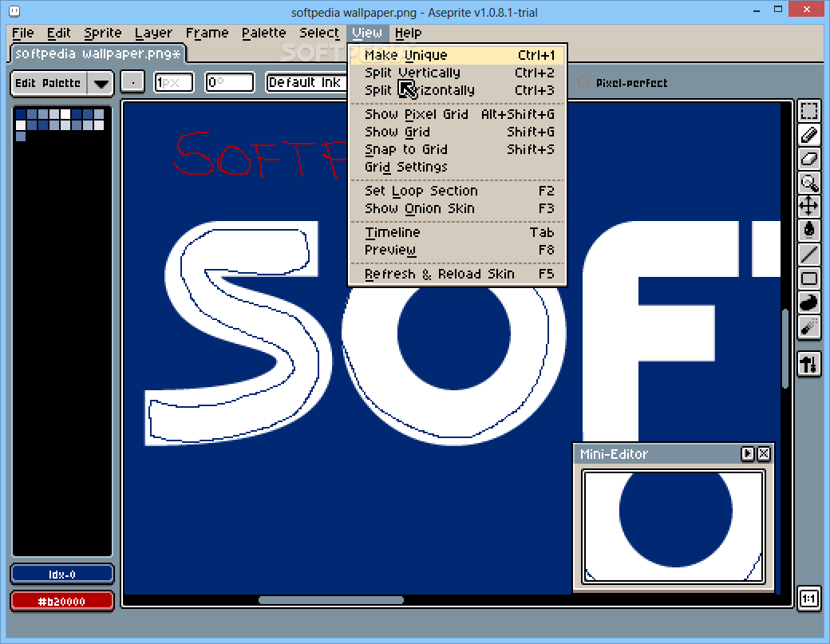Select the Contour blob tool
Viewport: 830px width, 644px height.
808,302
